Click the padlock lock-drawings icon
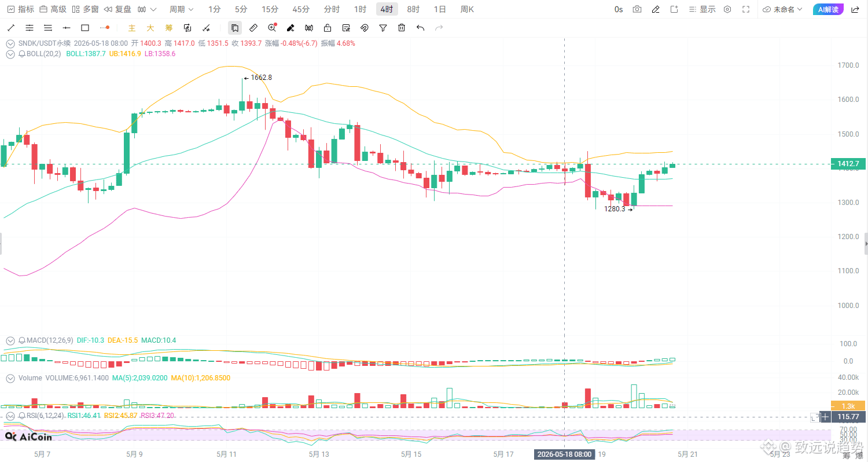 click(x=328, y=28)
